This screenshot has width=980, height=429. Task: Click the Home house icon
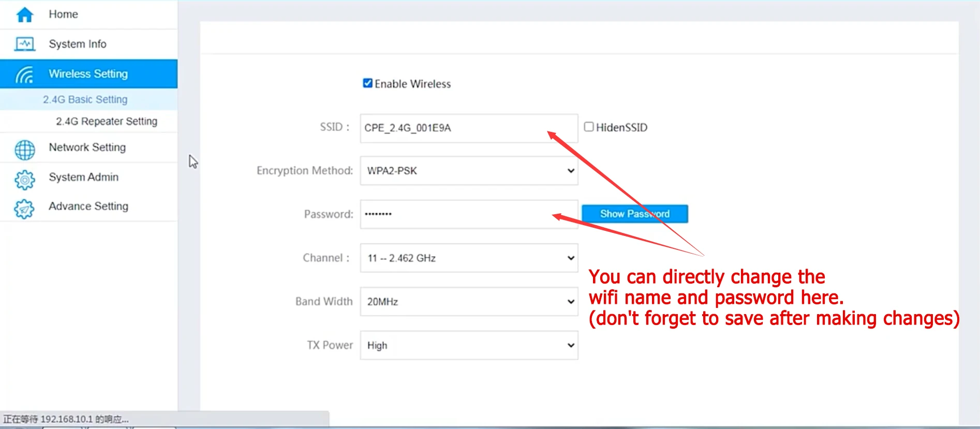tap(24, 14)
